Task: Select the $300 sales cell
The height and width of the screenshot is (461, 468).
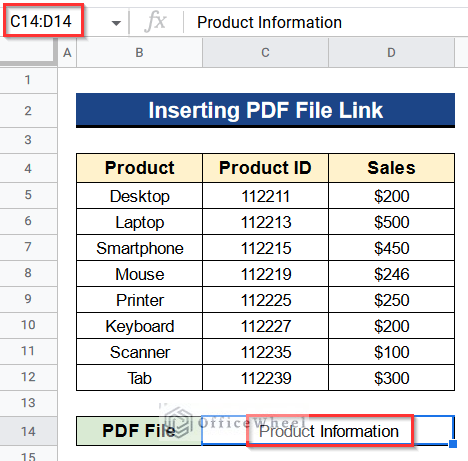Action: tap(391, 378)
